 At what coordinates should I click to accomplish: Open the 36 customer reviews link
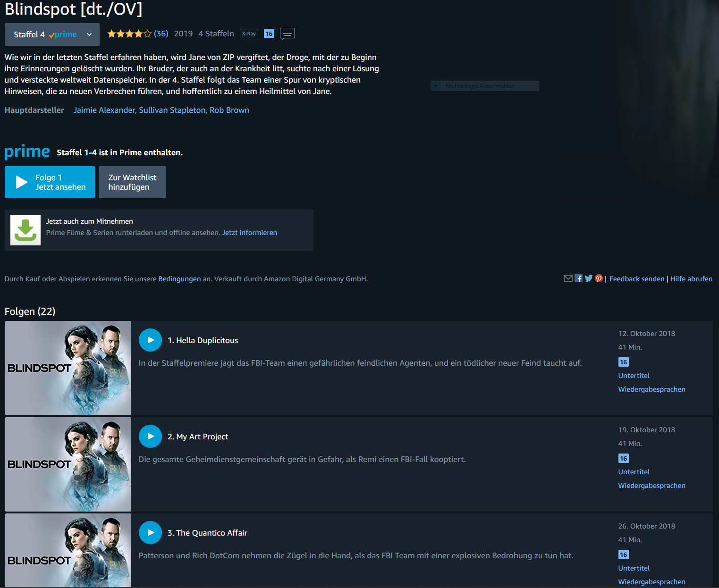click(161, 34)
